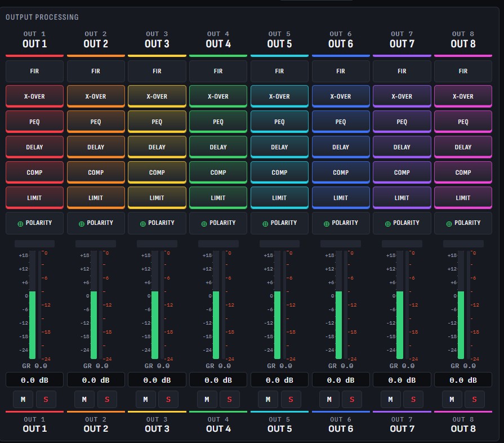Toggle POLARITY on OUT 1
Viewport: 504px width, 443px height.
34,223
